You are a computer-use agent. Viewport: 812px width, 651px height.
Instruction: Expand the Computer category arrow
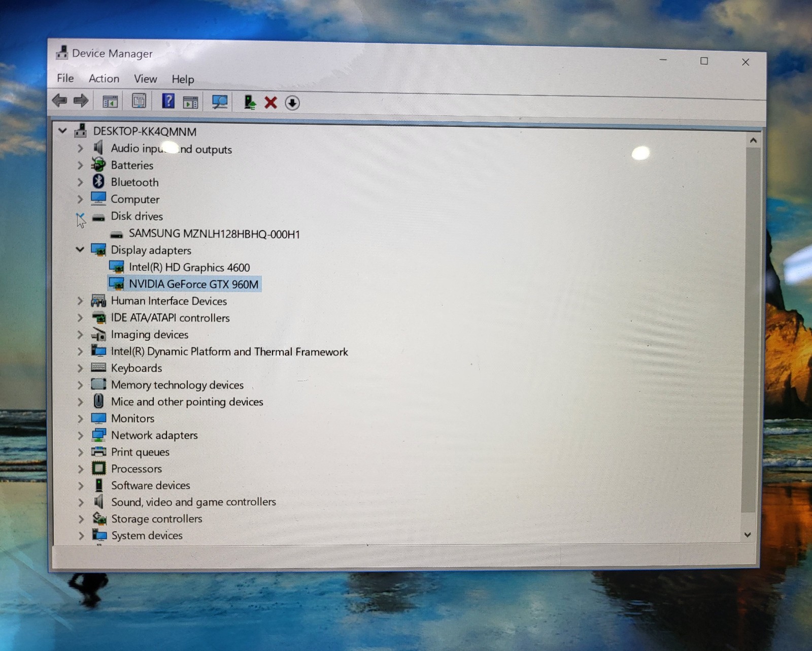pyautogui.click(x=80, y=199)
